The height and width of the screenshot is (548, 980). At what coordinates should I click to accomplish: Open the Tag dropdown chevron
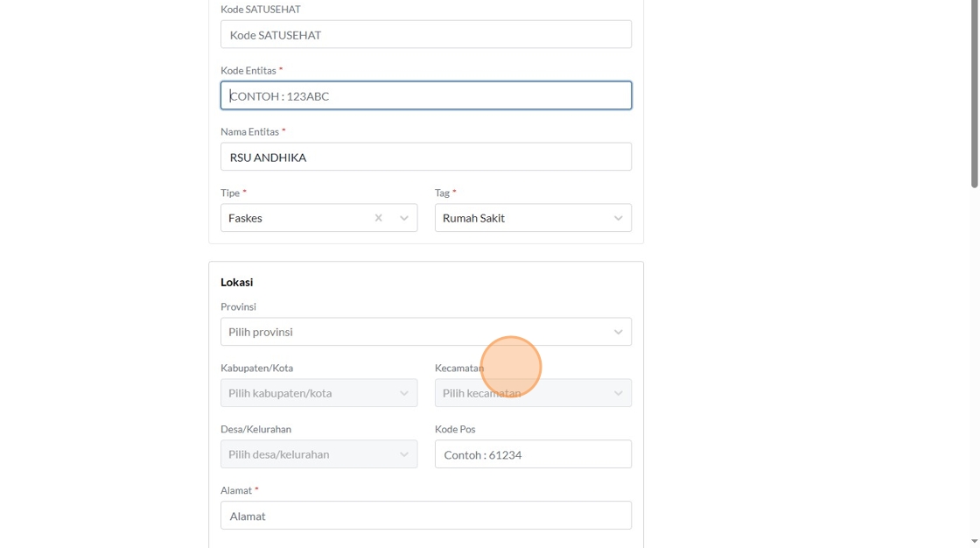coord(618,218)
